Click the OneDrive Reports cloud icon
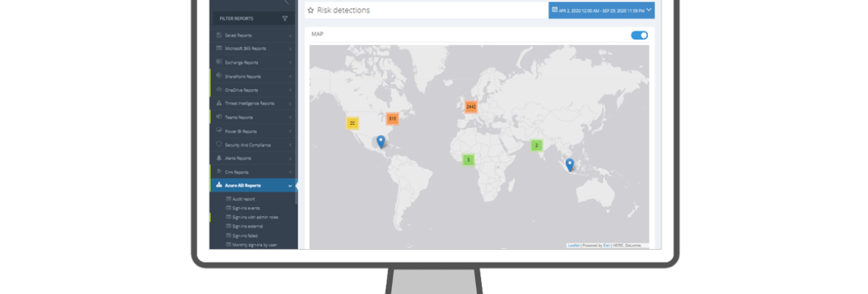Viewport: 868px width, 294px height. pos(219,90)
